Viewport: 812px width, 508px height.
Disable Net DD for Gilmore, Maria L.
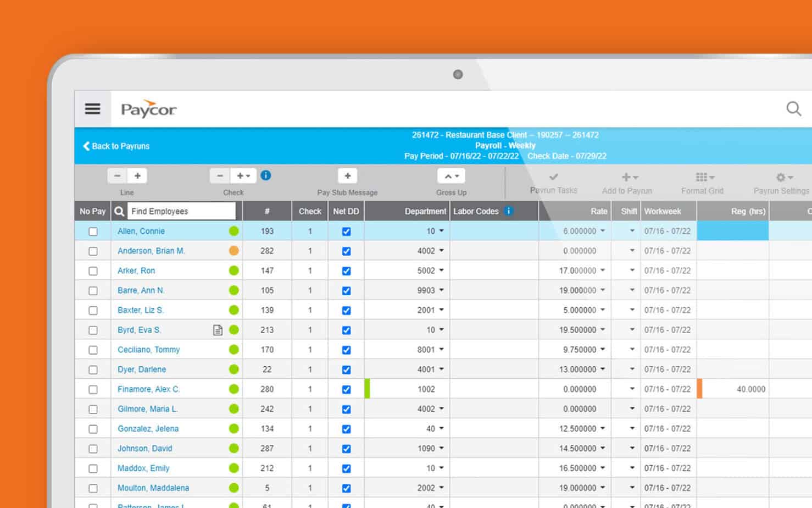click(346, 408)
